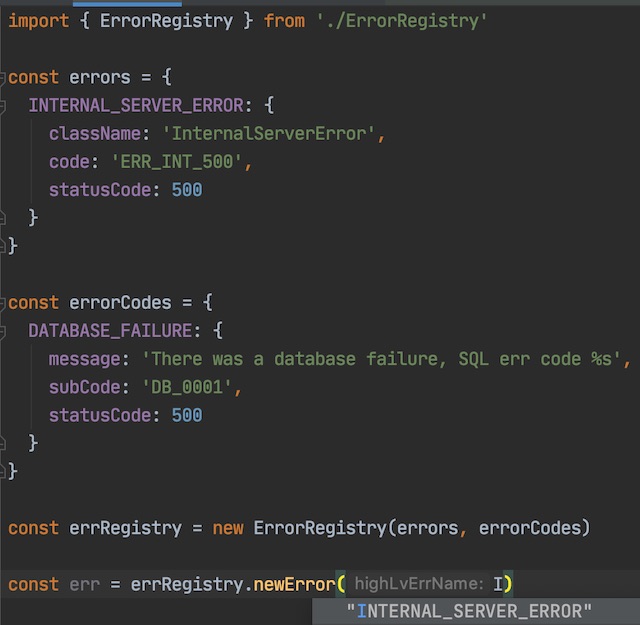Screen dimensions: 640x625
Task: Collapse the INTERNAL_SERVER_ERROR object fold
Action: (2, 106)
